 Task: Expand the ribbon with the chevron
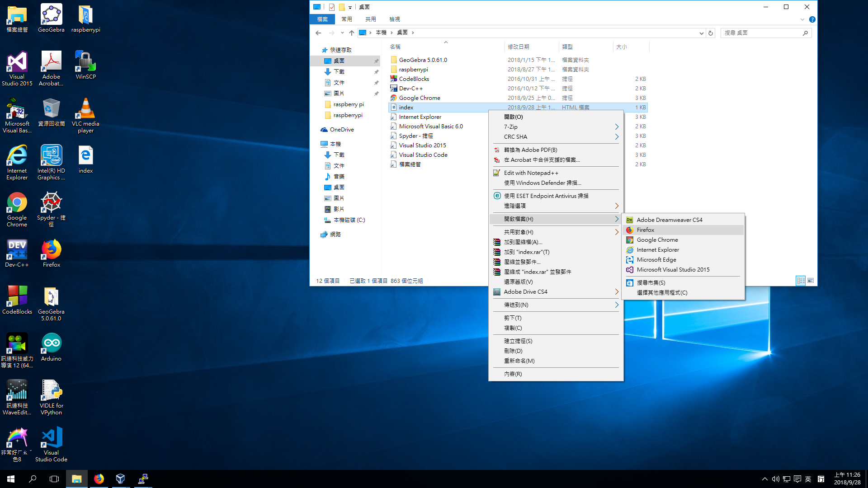pos(802,19)
